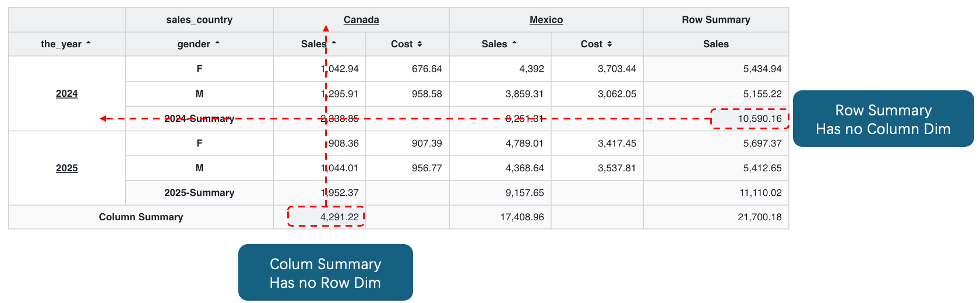Click the Row Summary Has no Column Dim callout

click(x=883, y=119)
